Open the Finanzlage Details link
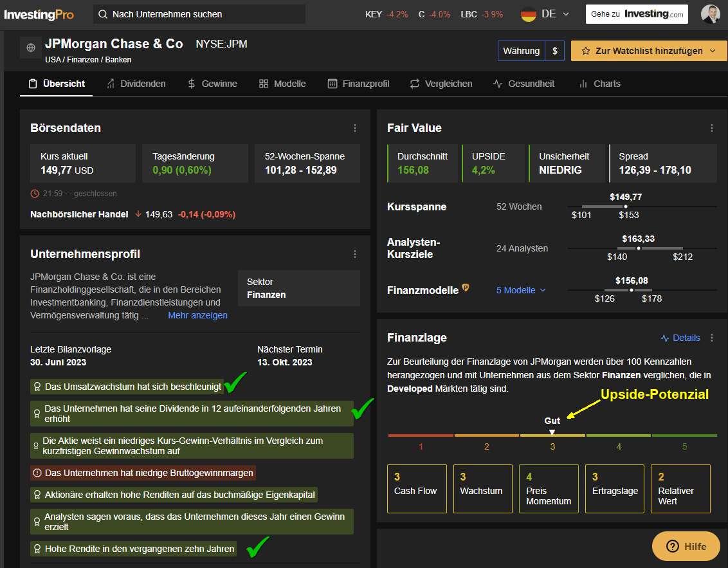This screenshot has height=568, width=728. pyautogui.click(x=680, y=338)
